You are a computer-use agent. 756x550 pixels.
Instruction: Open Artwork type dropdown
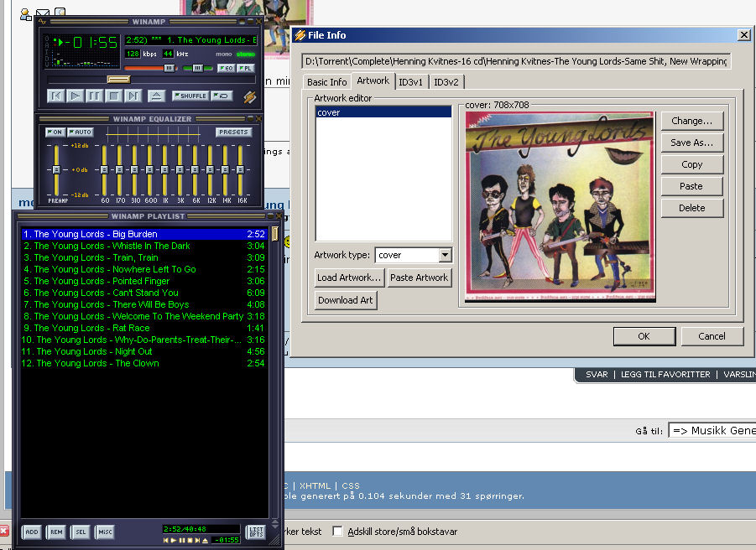tap(445, 255)
